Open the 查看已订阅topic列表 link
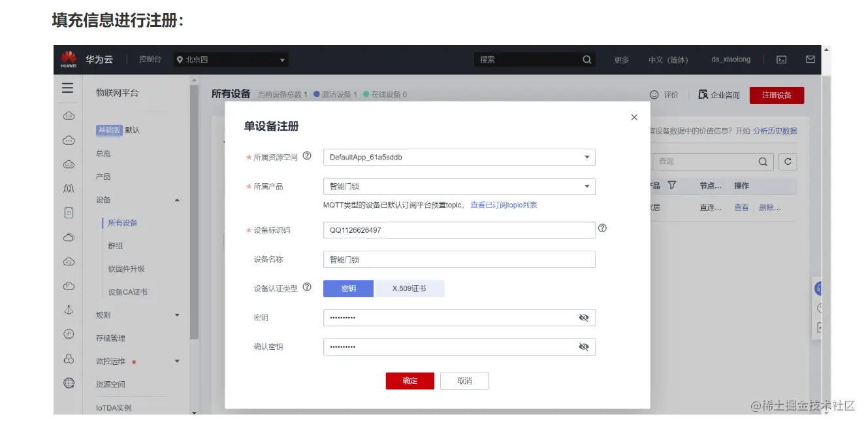The width and height of the screenshot is (868, 425). (x=504, y=205)
